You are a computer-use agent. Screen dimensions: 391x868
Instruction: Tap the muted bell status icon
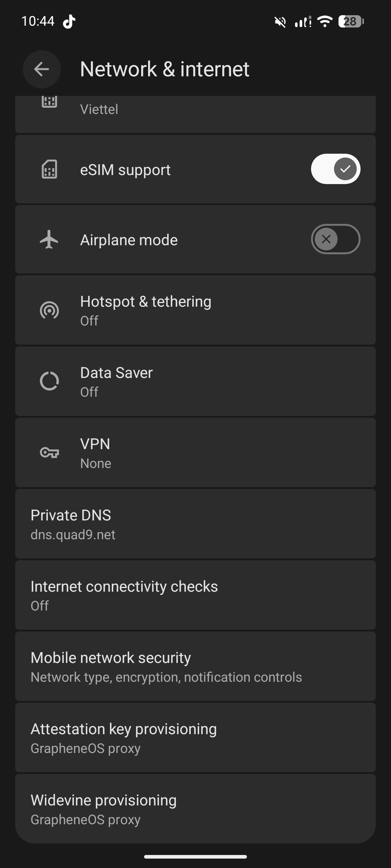tap(280, 22)
